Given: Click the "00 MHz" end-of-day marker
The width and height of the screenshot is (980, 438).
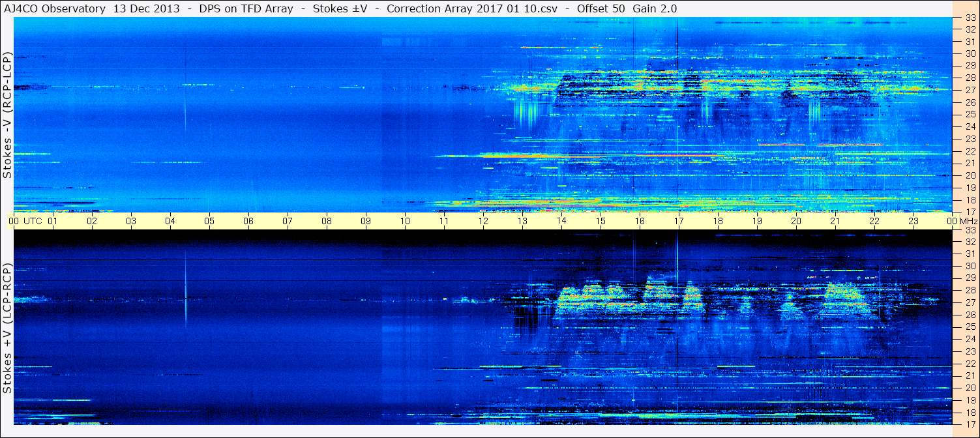Looking at the screenshot, I should [x=962, y=221].
